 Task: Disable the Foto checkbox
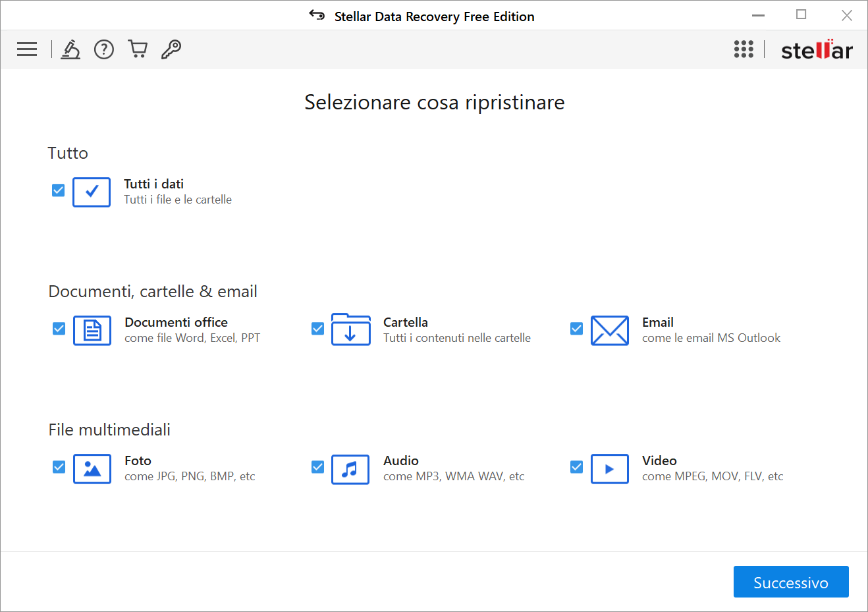click(x=59, y=466)
